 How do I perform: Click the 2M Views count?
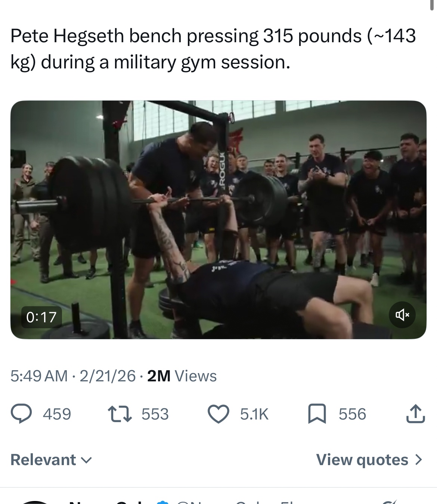coord(182,376)
